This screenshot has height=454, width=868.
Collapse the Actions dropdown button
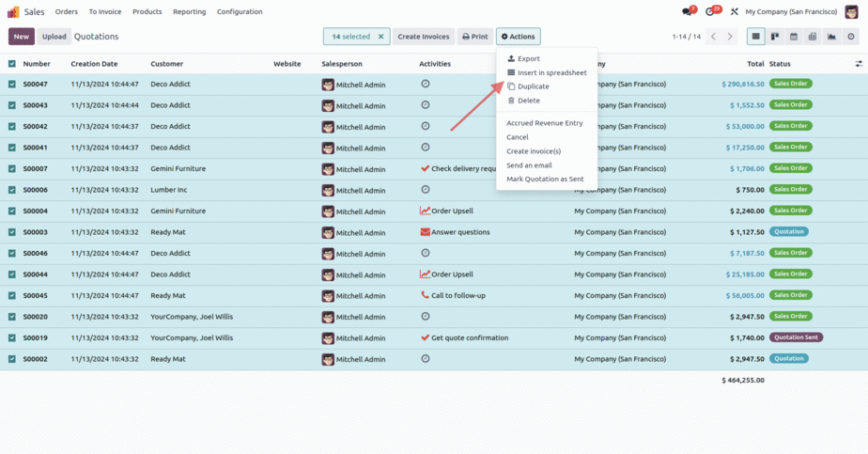click(518, 37)
